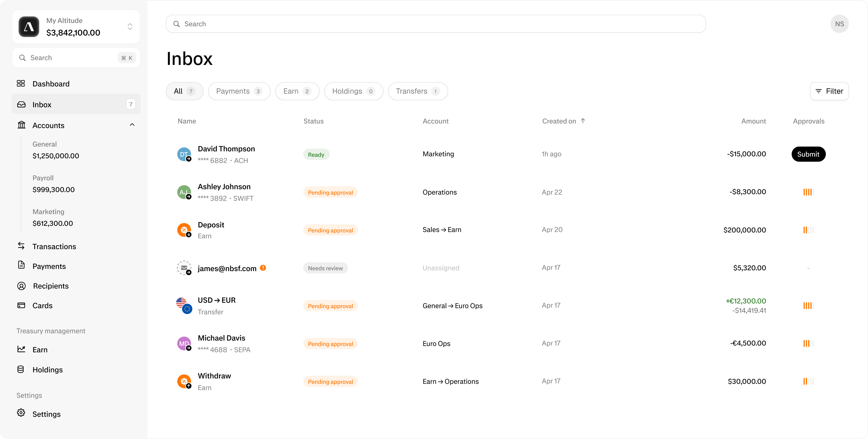Submit the David Thompson payment

[x=808, y=154]
